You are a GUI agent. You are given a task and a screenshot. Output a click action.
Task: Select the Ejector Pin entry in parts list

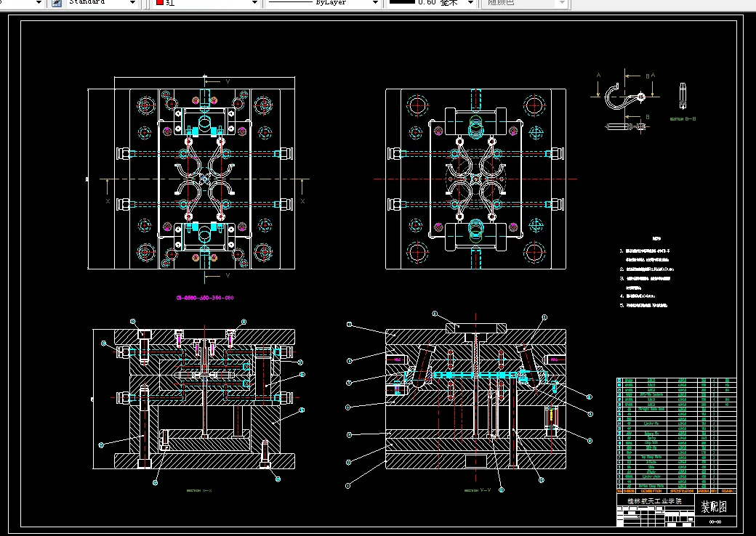click(x=651, y=423)
